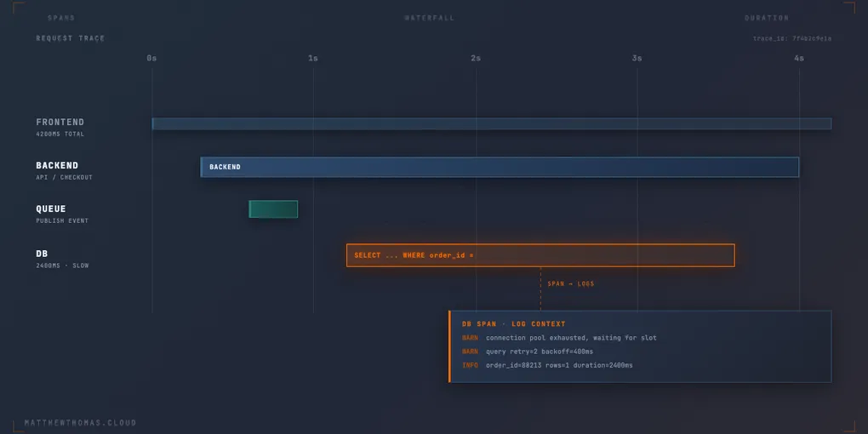Image resolution: width=868 pixels, height=434 pixels.
Task: Click the API / CHECKOUT subtitle
Action: click(64, 178)
